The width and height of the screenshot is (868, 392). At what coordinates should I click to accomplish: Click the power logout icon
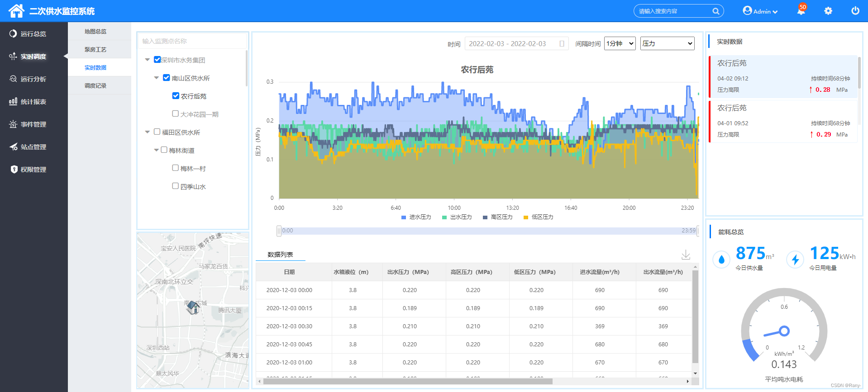pyautogui.click(x=855, y=10)
